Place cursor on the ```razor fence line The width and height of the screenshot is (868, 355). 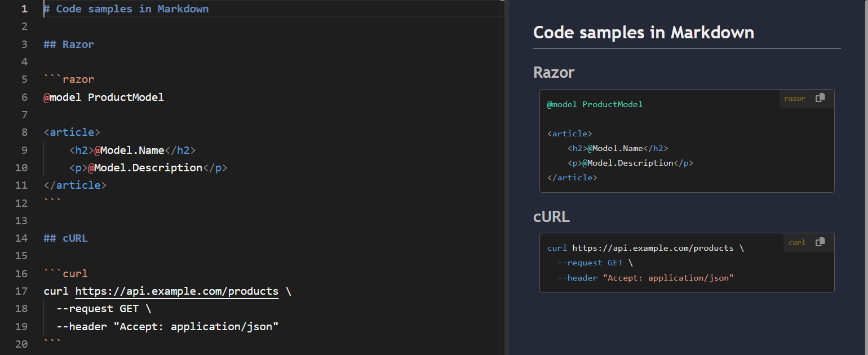pyautogui.click(x=69, y=79)
